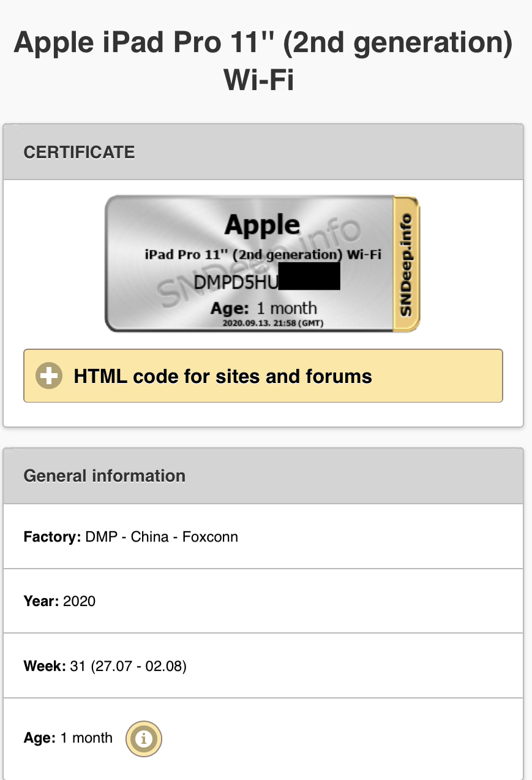Click the Age: 1 month line on the certificate badge
The image size is (532, 780).
(264, 308)
